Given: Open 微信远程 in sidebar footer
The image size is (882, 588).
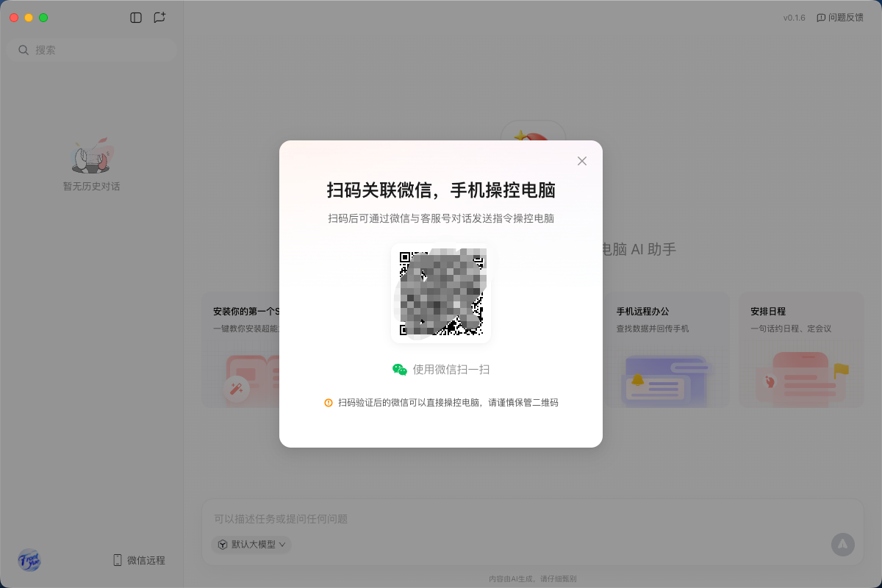Looking at the screenshot, I should pos(139,560).
